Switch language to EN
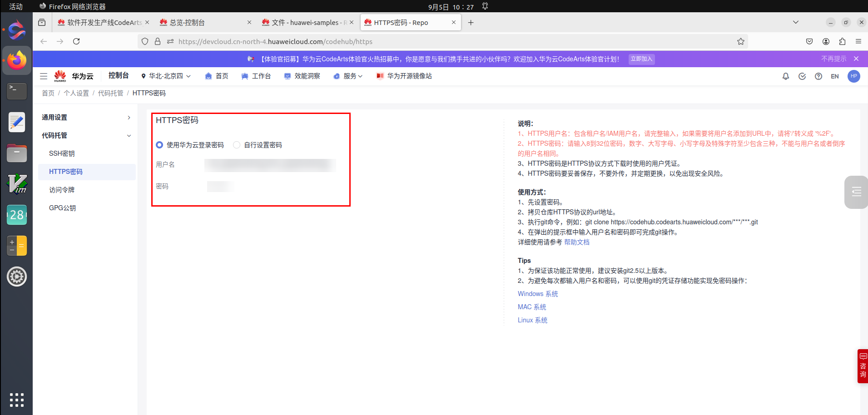Screen dimensions: 868x415 (835, 76)
